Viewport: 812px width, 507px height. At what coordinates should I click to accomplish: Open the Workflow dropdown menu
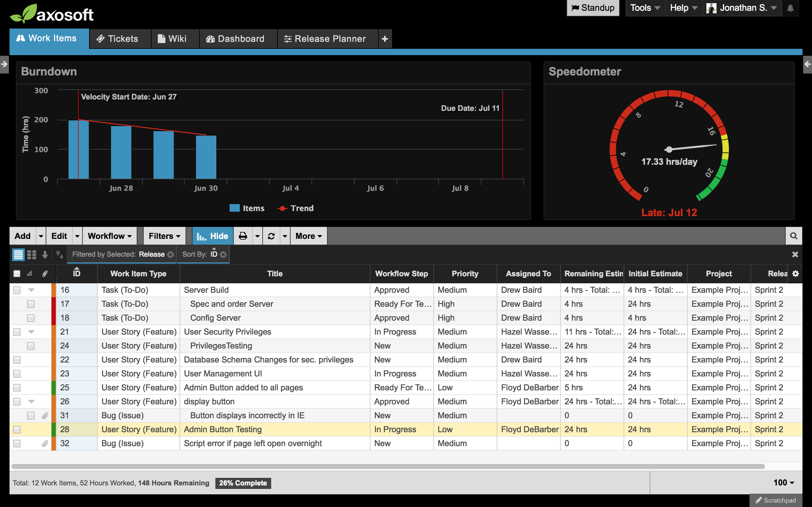[109, 236]
